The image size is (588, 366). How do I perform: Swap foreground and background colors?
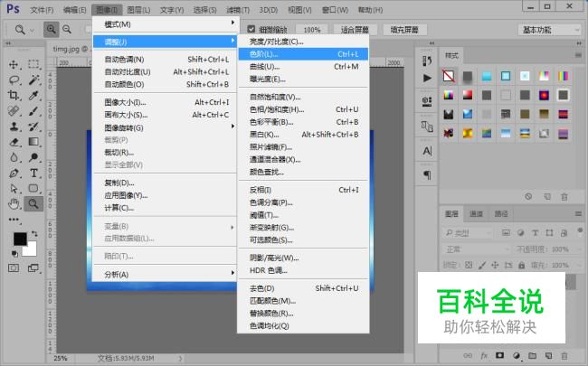pyautogui.click(x=34, y=234)
